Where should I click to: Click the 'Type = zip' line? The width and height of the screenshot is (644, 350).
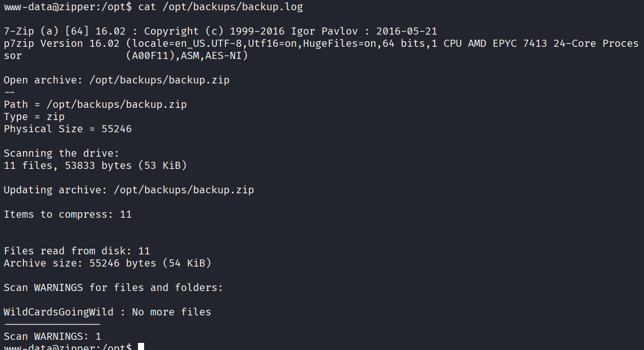(x=34, y=116)
